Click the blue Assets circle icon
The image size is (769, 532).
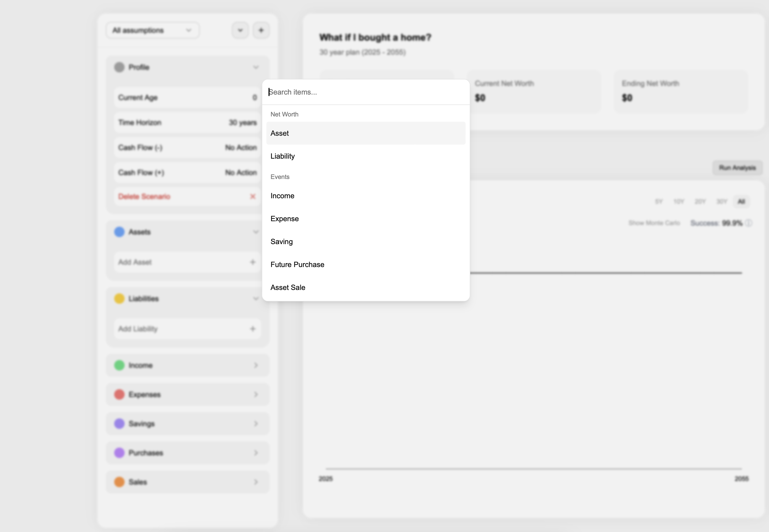click(119, 232)
